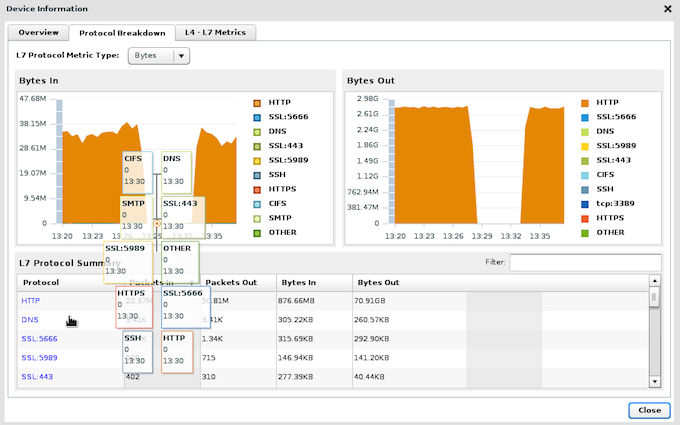Click the SSL:5666 tooltip box in chart
Screen dimensions: 680x425
tap(186, 307)
